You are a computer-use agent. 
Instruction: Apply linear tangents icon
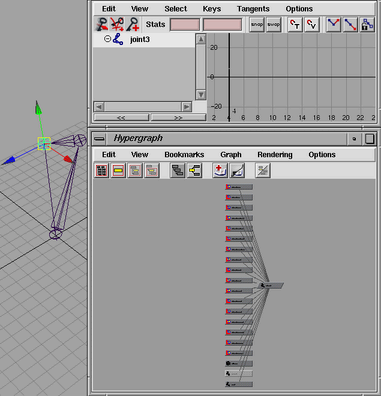click(x=350, y=25)
